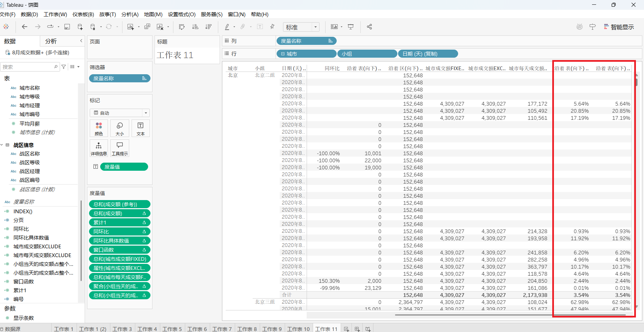This screenshot has width=644, height=332.
Task: Click the fix axes pin icon
Action: point(272,27)
